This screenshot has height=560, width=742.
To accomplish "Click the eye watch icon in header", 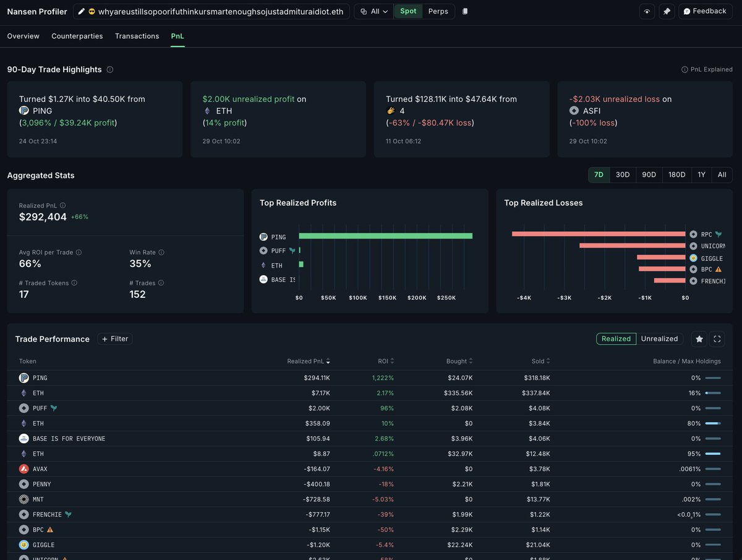I will pos(647,12).
